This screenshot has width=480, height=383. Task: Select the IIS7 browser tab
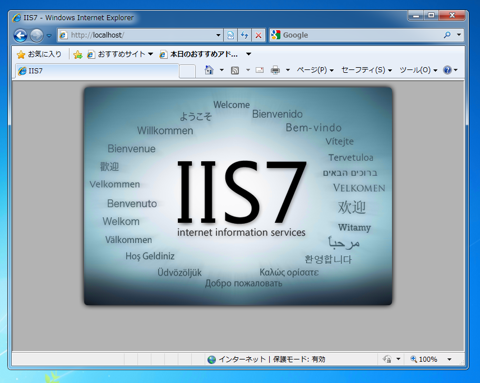97,71
